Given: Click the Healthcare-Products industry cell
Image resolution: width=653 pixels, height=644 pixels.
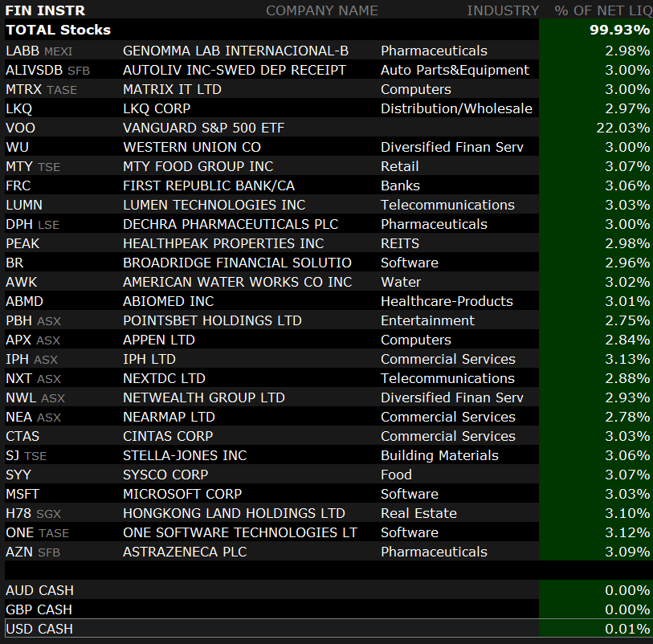Looking at the screenshot, I should click(x=447, y=301).
